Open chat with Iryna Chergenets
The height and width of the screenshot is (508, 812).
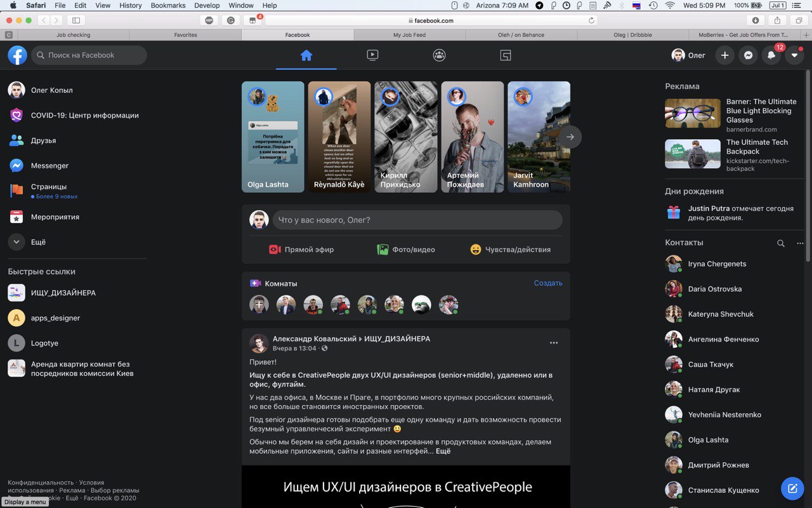(x=734, y=264)
